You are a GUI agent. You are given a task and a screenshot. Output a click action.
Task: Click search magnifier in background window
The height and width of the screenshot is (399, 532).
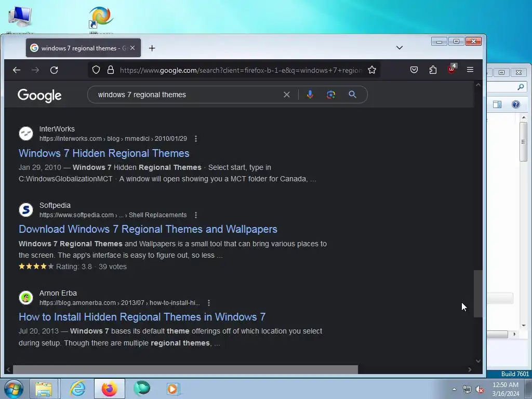(x=521, y=87)
